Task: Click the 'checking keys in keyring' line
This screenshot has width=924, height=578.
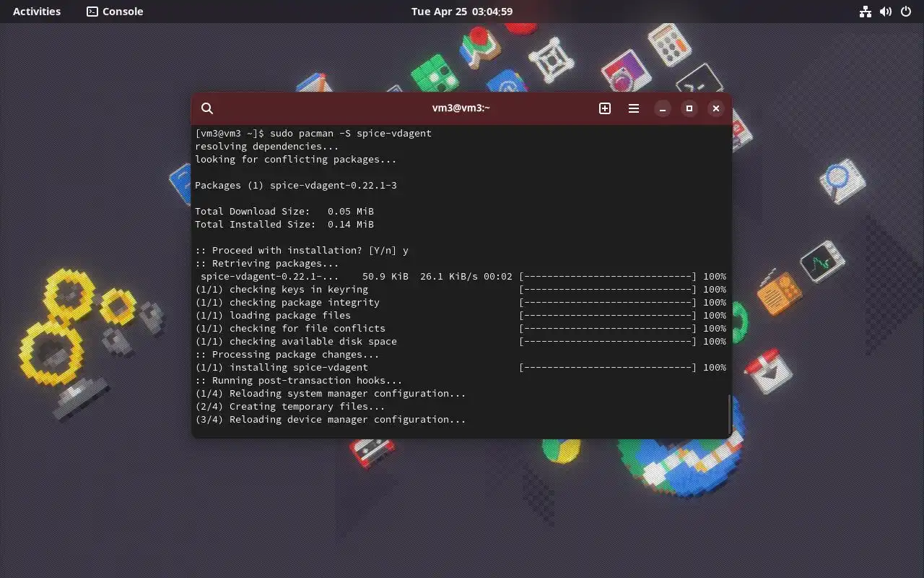Action: tap(461, 289)
